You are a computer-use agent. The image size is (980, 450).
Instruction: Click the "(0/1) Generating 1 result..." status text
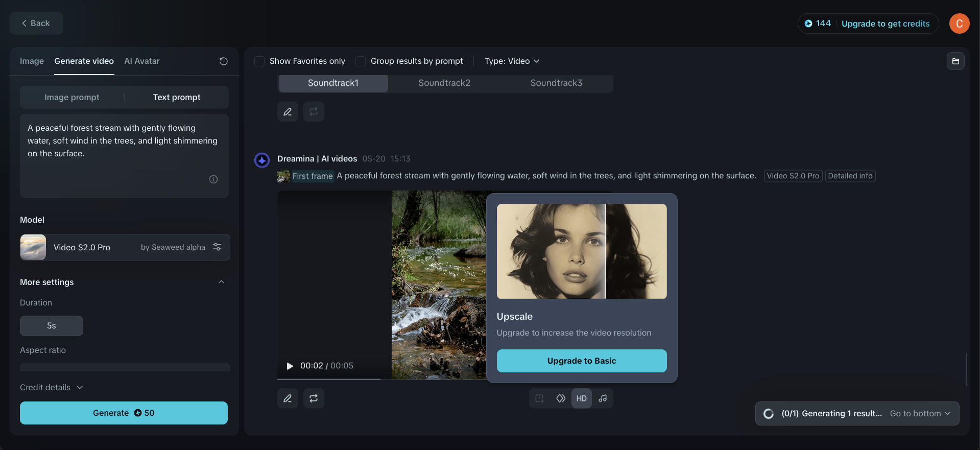coord(831,414)
